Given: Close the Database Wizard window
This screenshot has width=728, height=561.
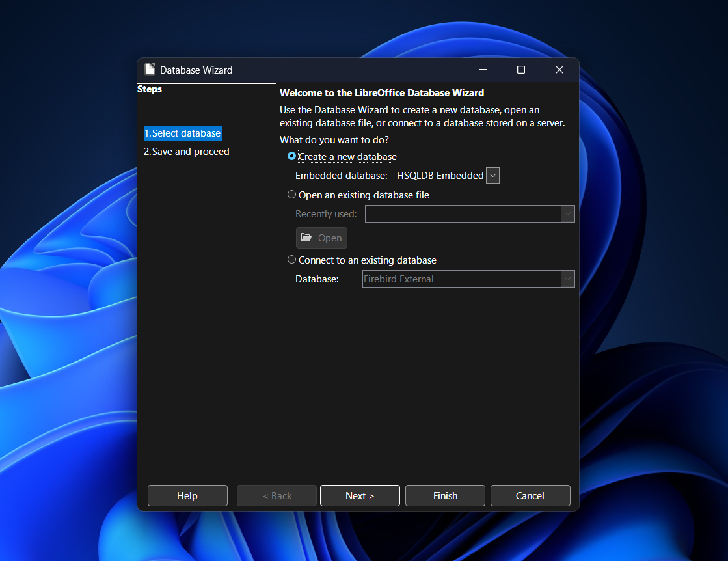Looking at the screenshot, I should [x=559, y=70].
